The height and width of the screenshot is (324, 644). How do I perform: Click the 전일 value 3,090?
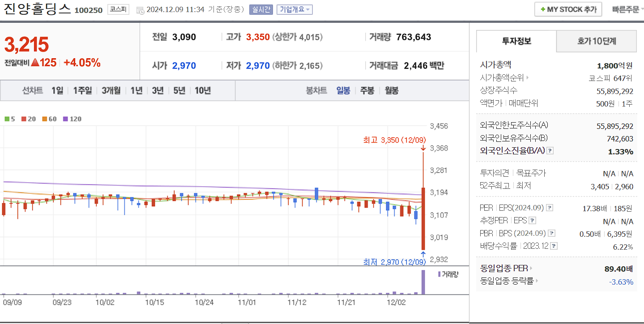point(184,37)
